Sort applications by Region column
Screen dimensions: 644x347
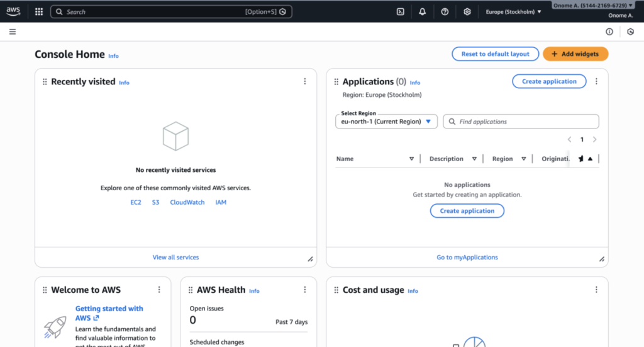click(524, 159)
